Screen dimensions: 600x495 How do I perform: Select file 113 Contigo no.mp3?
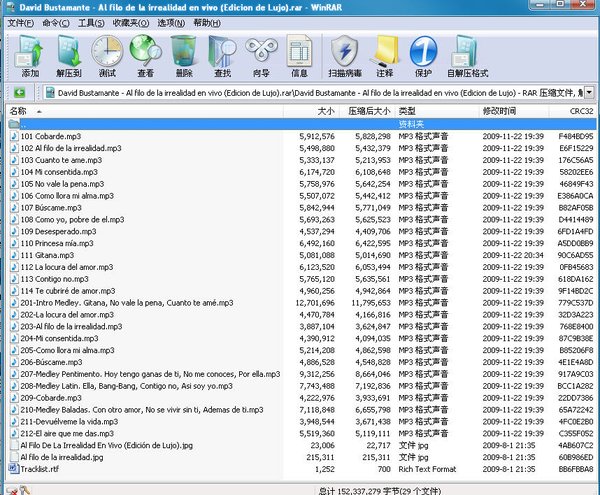[x=55, y=278]
